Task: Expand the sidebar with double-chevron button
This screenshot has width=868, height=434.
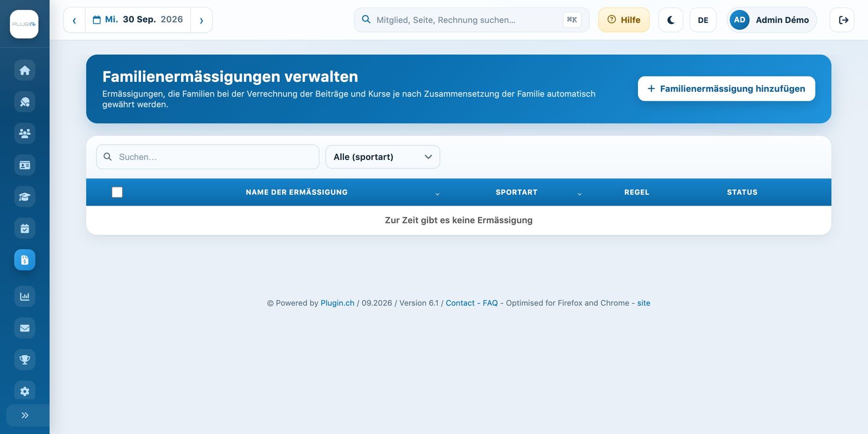Action: pos(24,416)
